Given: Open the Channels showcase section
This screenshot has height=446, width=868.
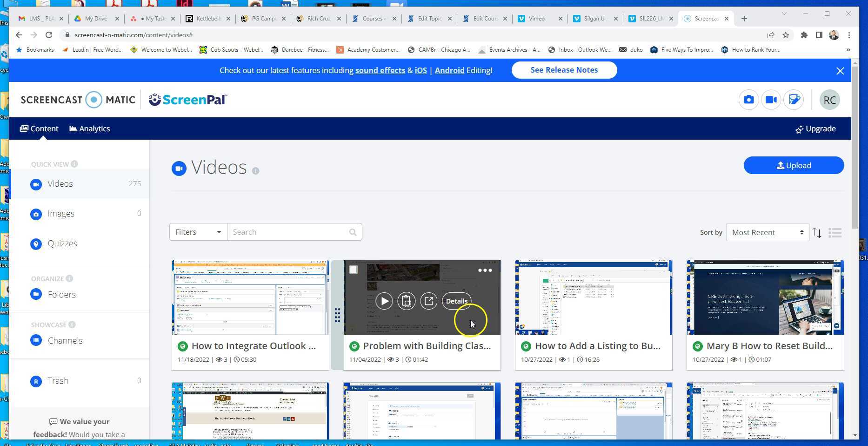Looking at the screenshot, I should point(65,340).
